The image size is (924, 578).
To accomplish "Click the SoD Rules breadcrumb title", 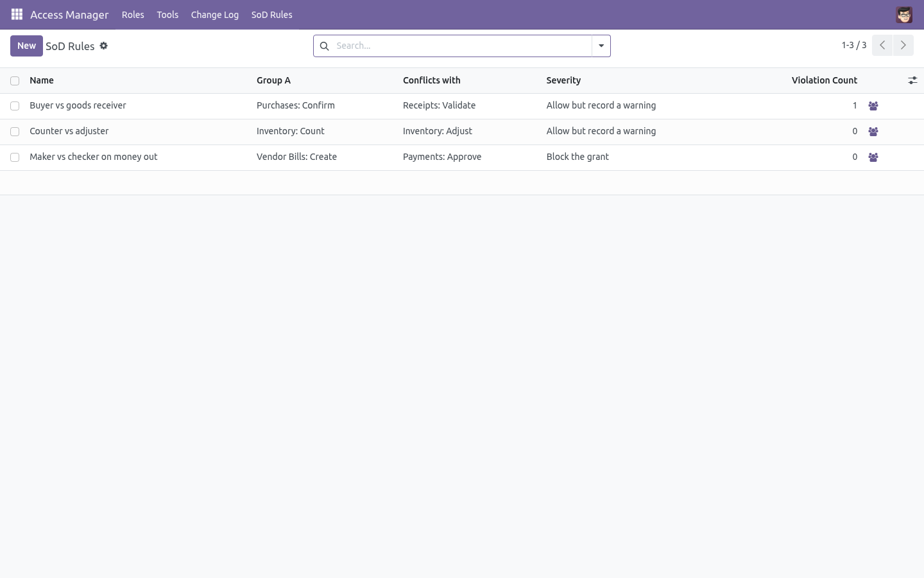I will click(70, 46).
